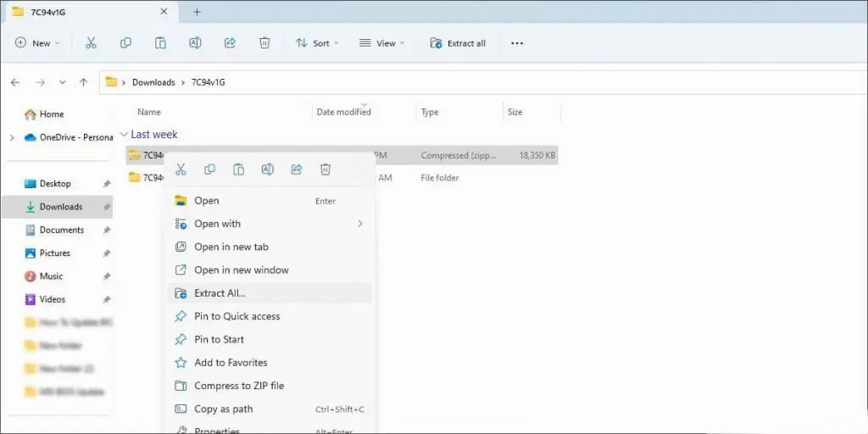Open the Sort dropdown

click(317, 43)
